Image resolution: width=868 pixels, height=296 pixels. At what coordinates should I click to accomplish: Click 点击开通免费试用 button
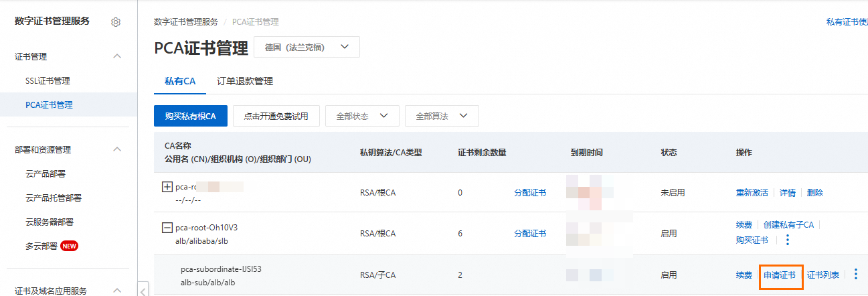276,116
